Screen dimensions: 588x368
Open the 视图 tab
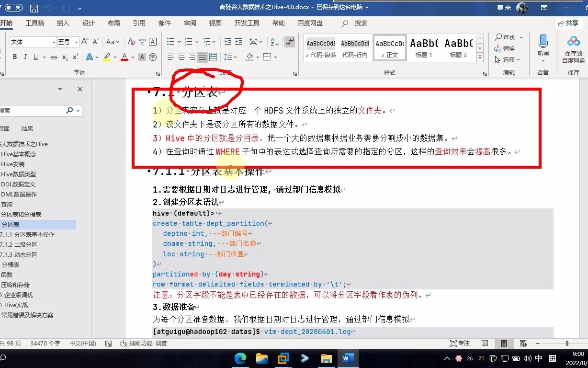215,23
